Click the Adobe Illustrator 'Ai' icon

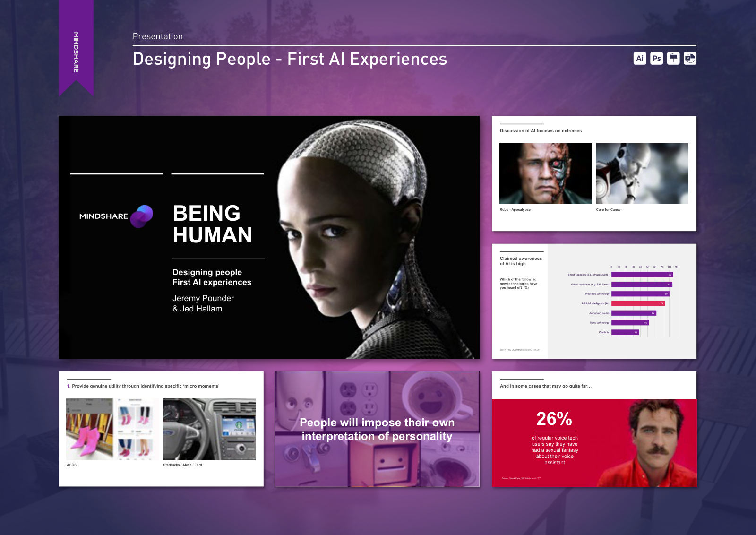click(640, 58)
